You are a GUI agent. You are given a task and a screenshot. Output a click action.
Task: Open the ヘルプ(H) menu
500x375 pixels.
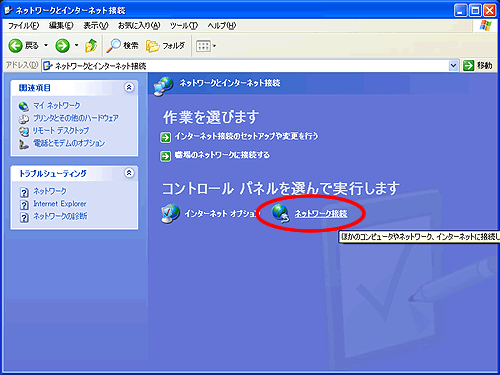[222, 26]
